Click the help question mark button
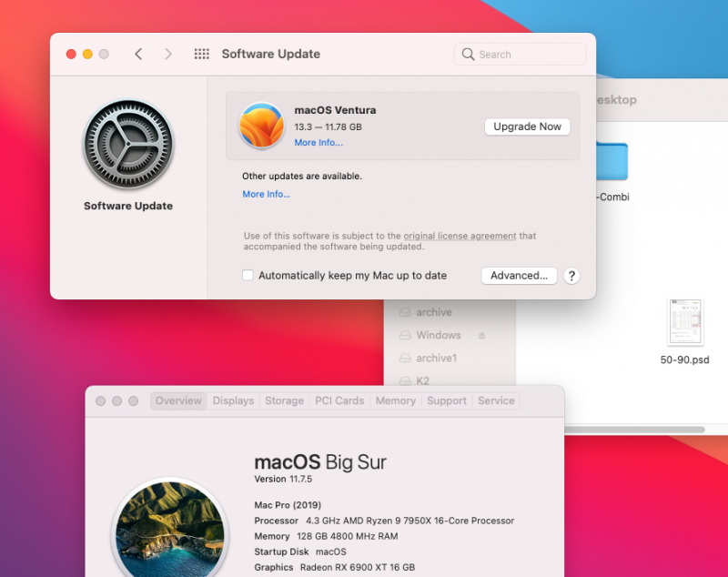The width and height of the screenshot is (728, 577). 571,276
